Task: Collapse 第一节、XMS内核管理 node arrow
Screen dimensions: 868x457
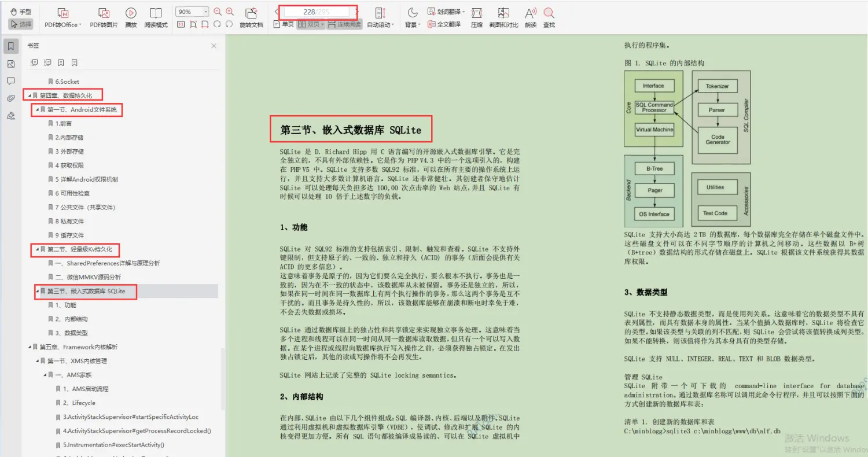Action: tap(37, 361)
